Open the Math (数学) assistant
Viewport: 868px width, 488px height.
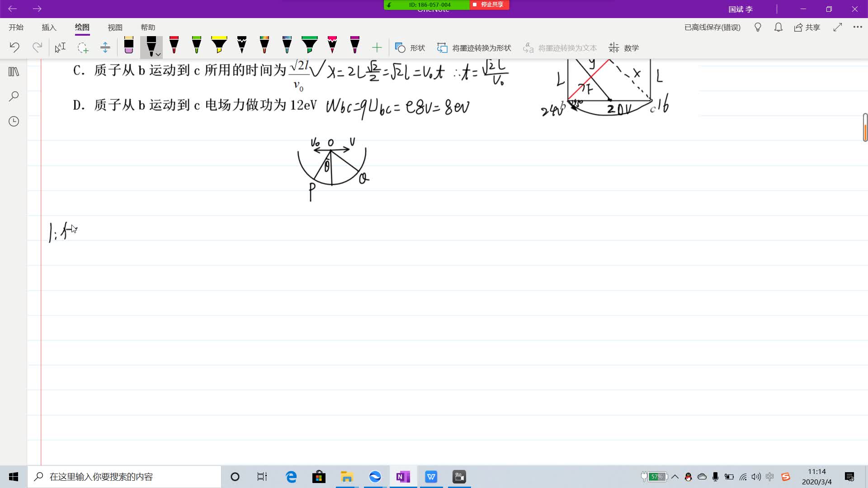(624, 47)
